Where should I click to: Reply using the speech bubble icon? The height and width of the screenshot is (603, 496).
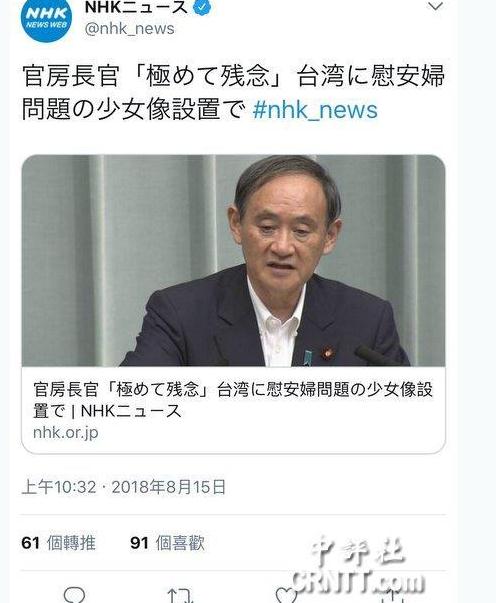click(x=74, y=595)
